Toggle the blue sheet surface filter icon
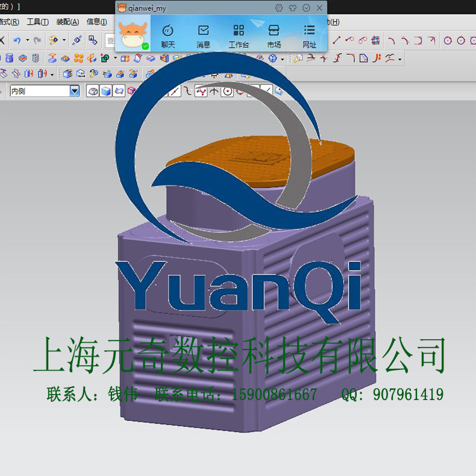 119,91
